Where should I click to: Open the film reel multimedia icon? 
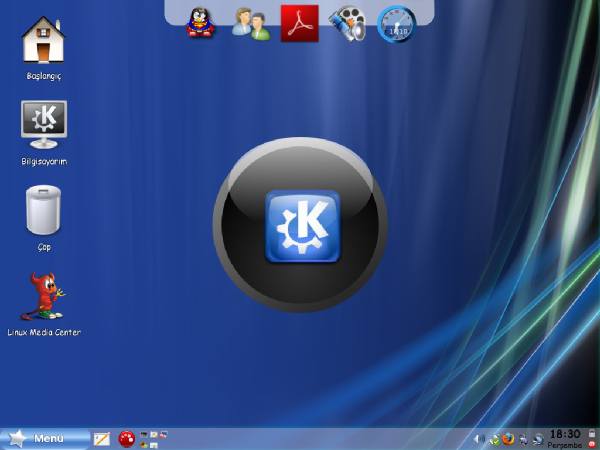[347, 24]
